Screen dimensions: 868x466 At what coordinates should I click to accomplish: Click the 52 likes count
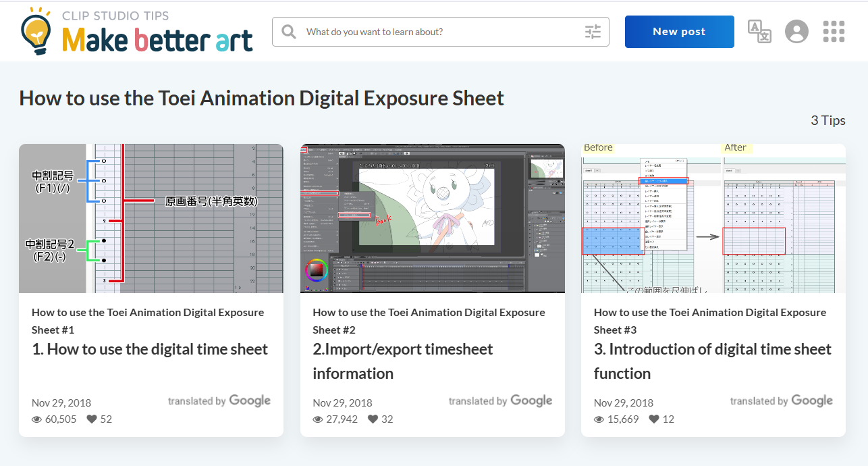click(106, 419)
